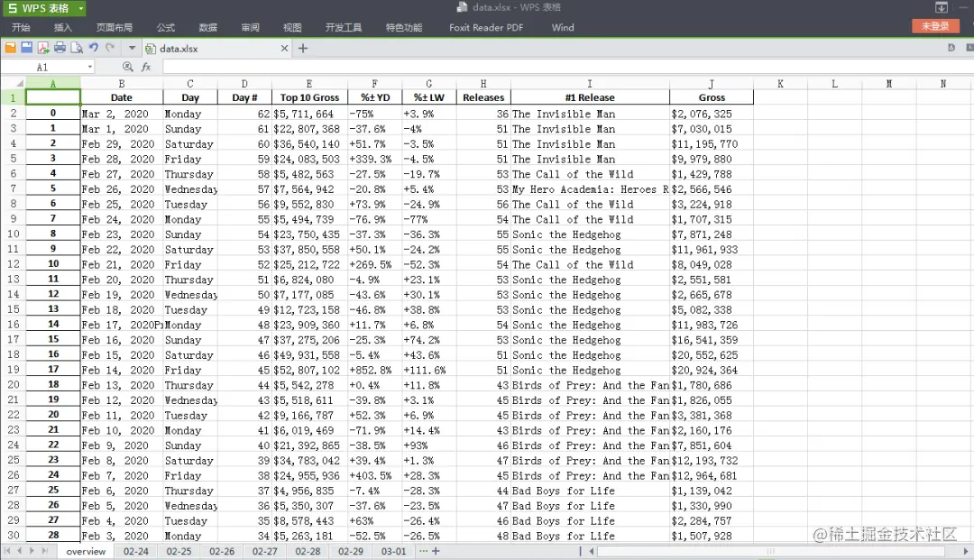Open the 插入 ribbon tab
Viewport: 974px width, 560px height.
[x=63, y=27]
